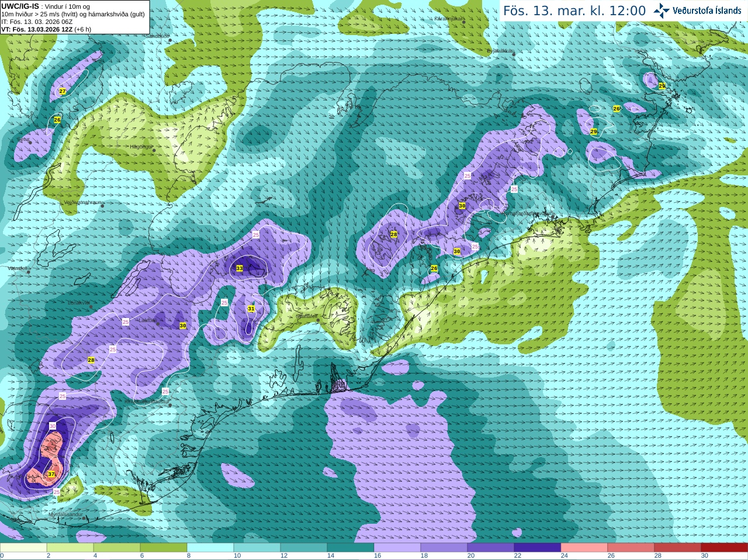The width and height of the screenshot is (748, 560).
Task: Click the IT: Fös. 13. 03. 2026 06Z line
Action: point(37,22)
